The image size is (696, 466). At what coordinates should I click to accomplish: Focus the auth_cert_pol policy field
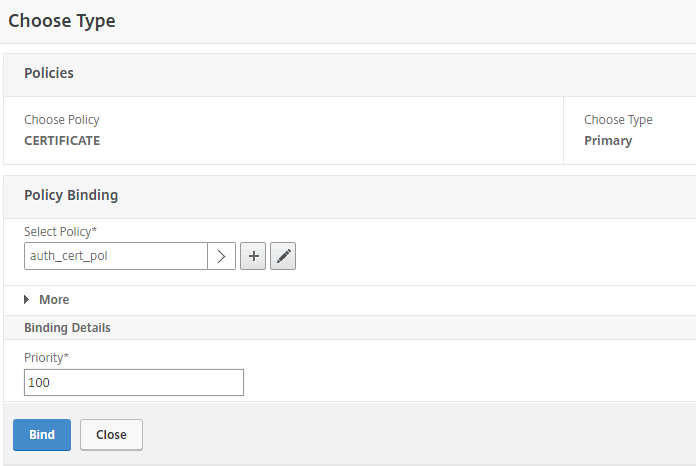coord(116,256)
